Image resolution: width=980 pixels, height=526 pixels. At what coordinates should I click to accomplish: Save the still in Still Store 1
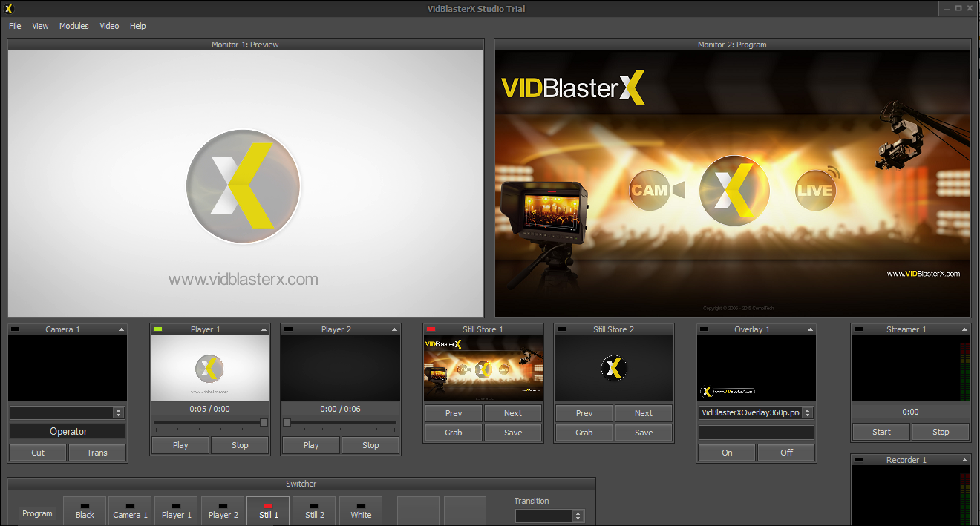(x=513, y=433)
